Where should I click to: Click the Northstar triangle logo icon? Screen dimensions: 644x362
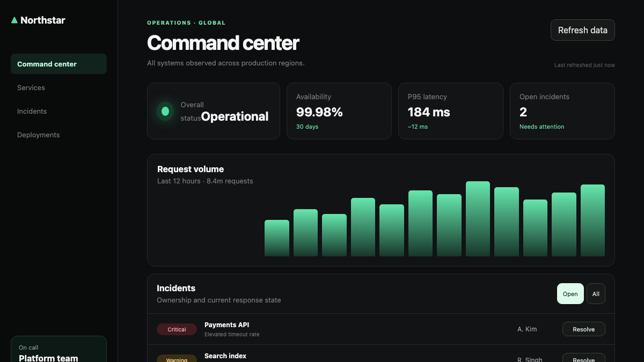pyautogui.click(x=14, y=20)
